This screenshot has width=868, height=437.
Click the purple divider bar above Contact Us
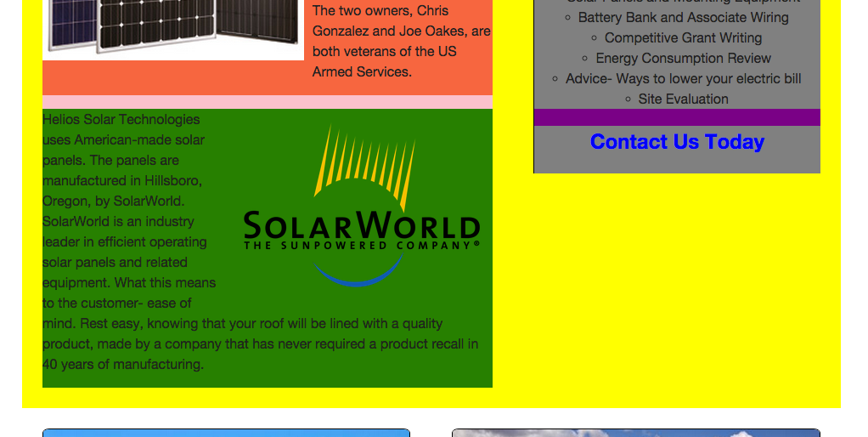[x=677, y=117]
